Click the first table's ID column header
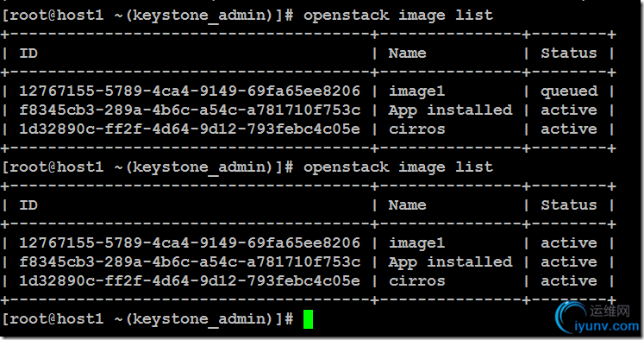Viewport: 644px width, 340px height. point(28,53)
